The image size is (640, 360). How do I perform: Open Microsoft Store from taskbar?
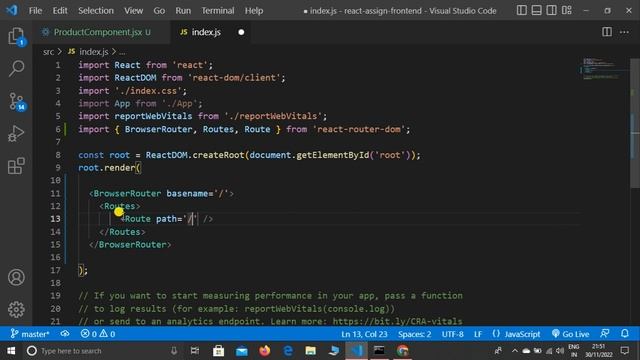click(x=218, y=351)
